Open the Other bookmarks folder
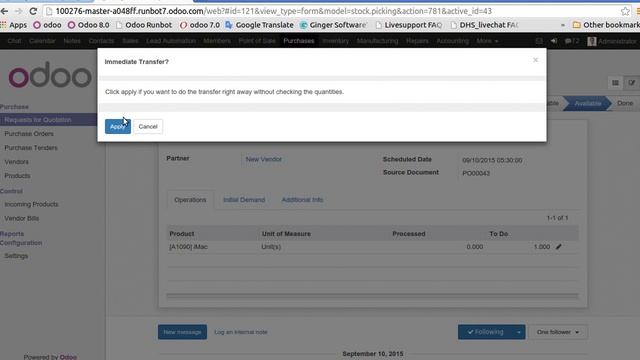 click(x=606, y=25)
